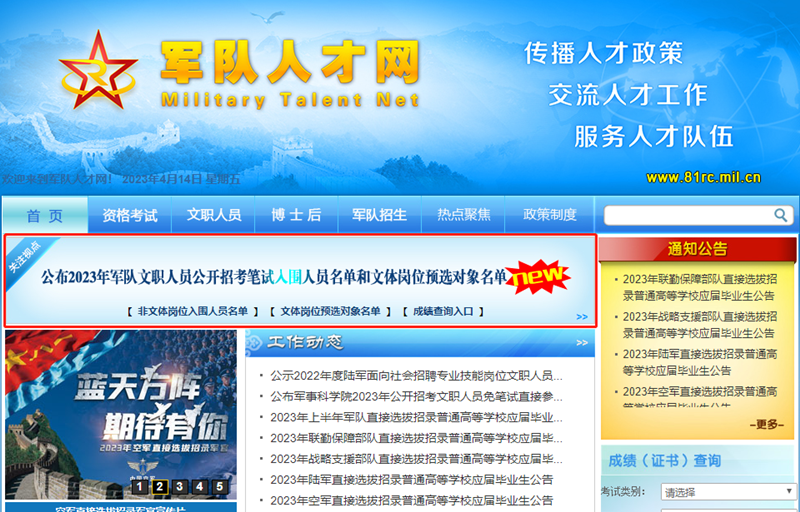Screen dimensions: 800x512
Task: Click 更多 in the 通知公告 panel
Action: [766, 424]
